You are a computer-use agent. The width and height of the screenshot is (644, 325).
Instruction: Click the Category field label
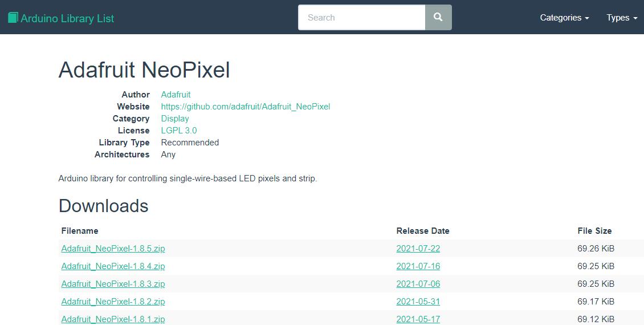131,119
